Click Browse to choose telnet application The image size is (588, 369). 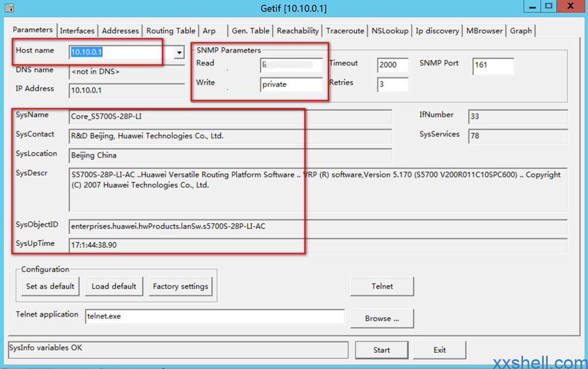tap(382, 318)
